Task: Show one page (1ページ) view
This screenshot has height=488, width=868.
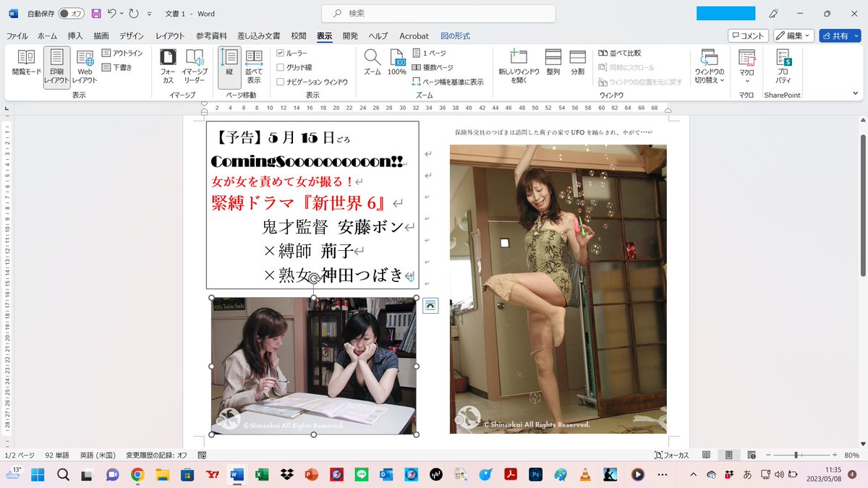Action: [429, 53]
